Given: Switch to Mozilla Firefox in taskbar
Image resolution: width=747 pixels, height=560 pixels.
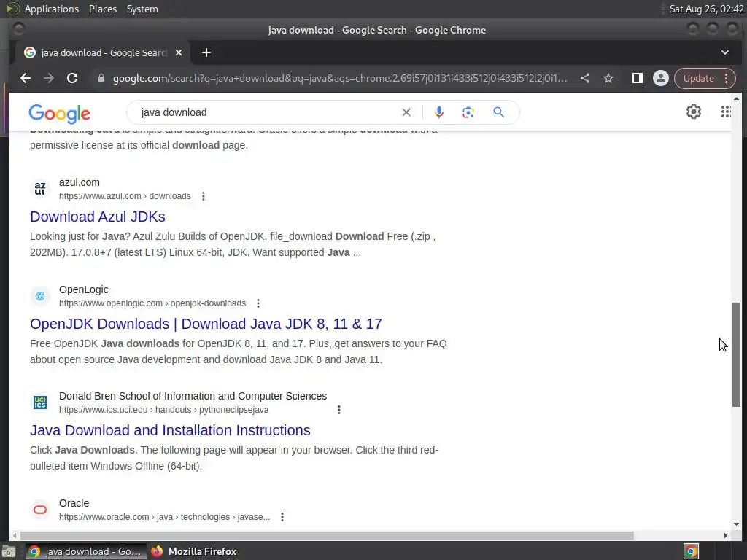Looking at the screenshot, I should [193, 551].
